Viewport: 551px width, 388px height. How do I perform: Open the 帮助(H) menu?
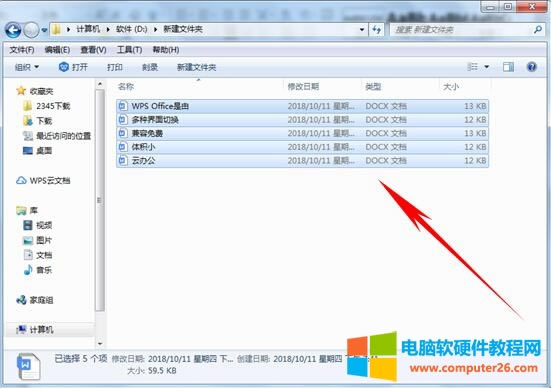166,50
